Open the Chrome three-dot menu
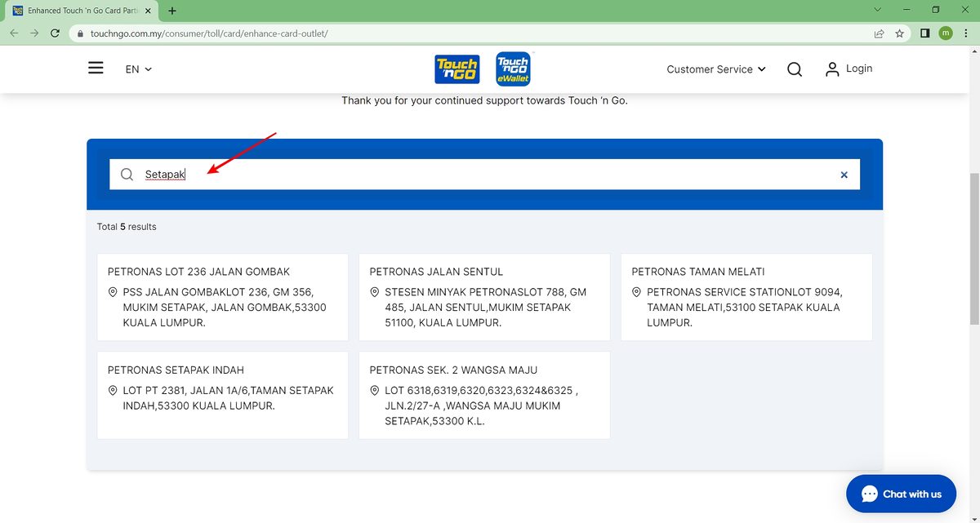Image resolution: width=980 pixels, height=523 pixels. pyautogui.click(x=965, y=33)
